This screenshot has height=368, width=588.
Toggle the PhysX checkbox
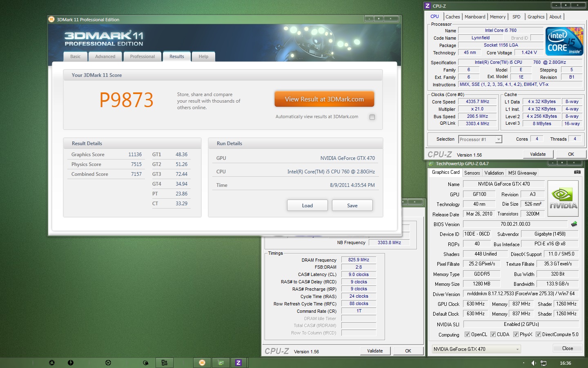pos(516,334)
